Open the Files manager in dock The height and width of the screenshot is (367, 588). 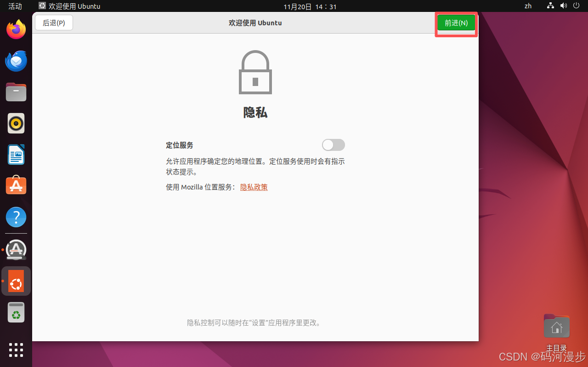point(16,92)
